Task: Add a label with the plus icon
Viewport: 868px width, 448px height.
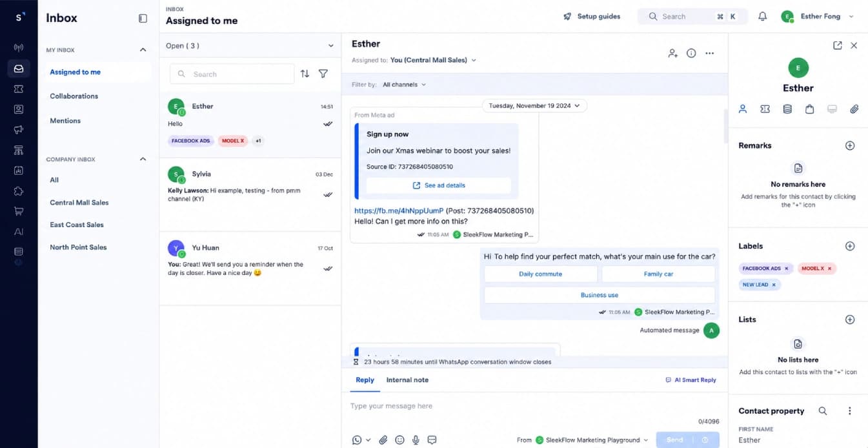Action: click(x=850, y=246)
